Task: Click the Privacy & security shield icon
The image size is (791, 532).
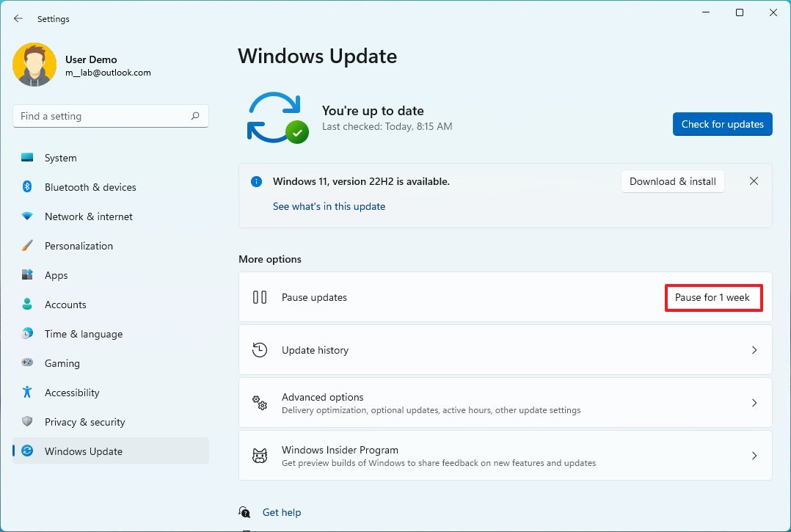Action: tap(27, 422)
